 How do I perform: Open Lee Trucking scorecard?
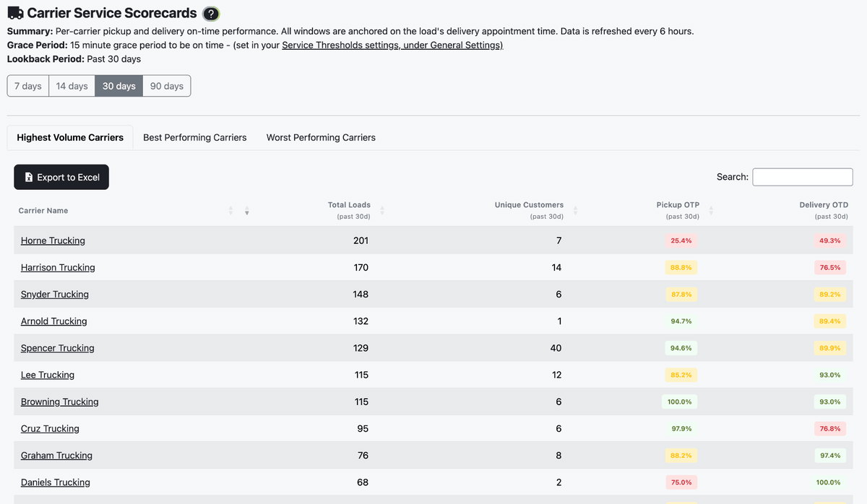pos(48,375)
